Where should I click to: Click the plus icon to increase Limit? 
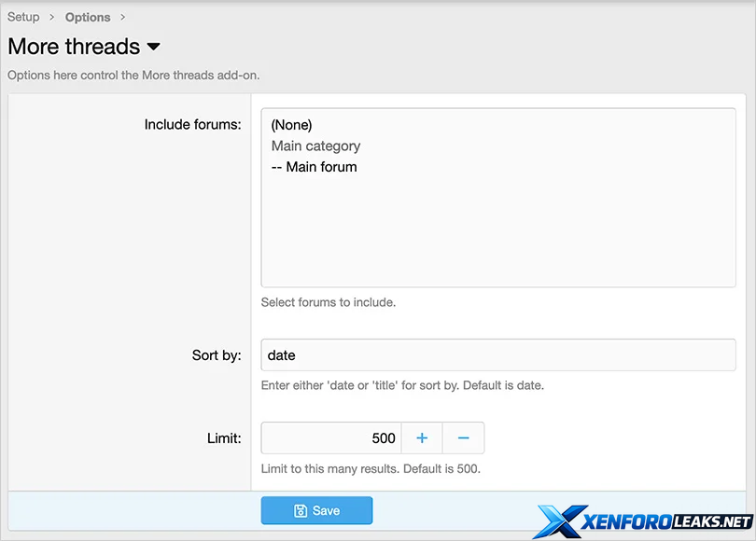point(422,438)
